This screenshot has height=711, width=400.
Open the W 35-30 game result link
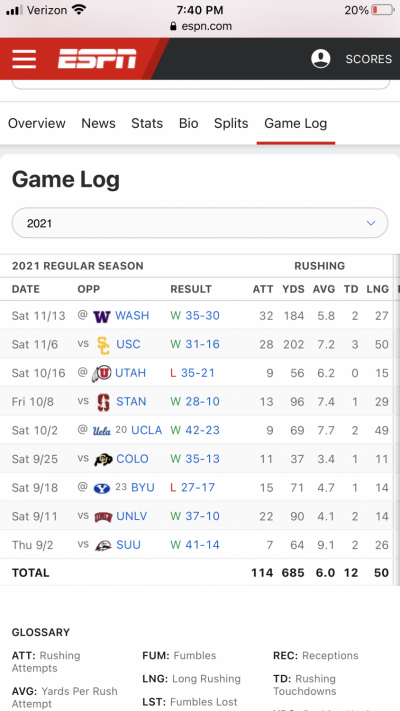tap(195, 316)
